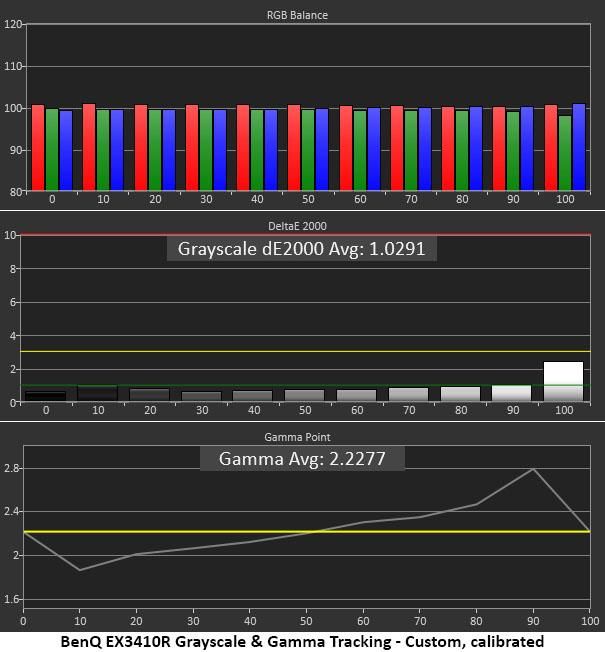Image resolution: width=605 pixels, height=652 pixels.
Task: Click the gray DeltaE bar at 50
Action: tap(304, 395)
